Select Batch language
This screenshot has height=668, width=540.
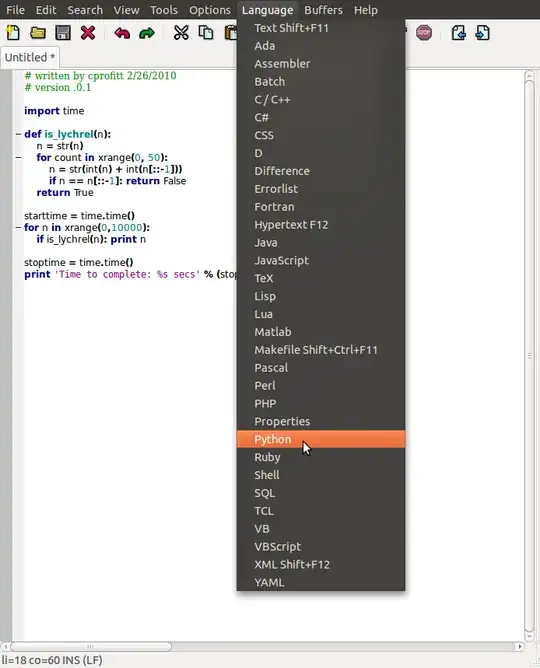[x=321, y=82]
